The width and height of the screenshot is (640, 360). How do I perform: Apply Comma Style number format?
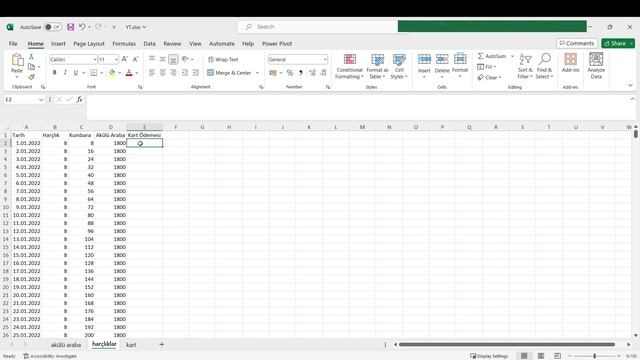pos(301,73)
